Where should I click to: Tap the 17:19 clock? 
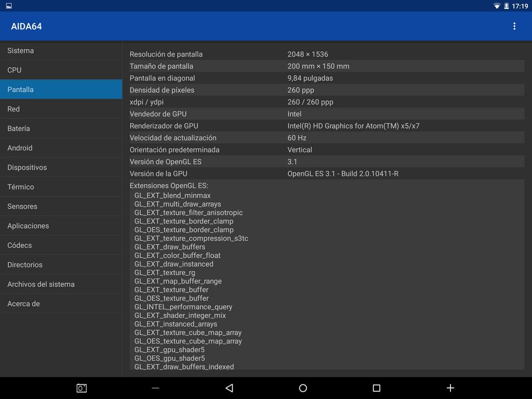click(x=520, y=6)
